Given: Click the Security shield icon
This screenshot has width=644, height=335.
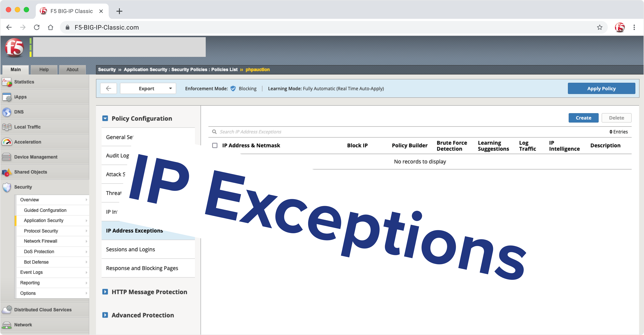Looking at the screenshot, I should click(x=7, y=187).
